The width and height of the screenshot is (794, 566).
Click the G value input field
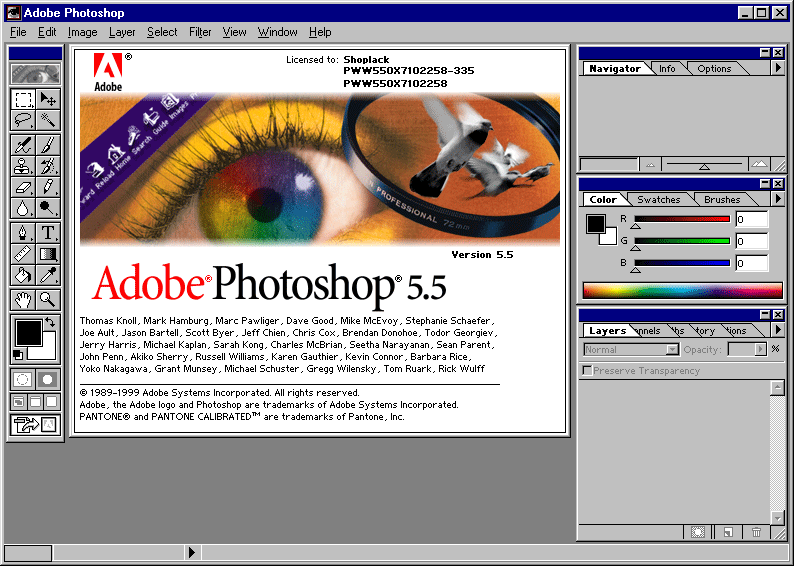point(751,241)
